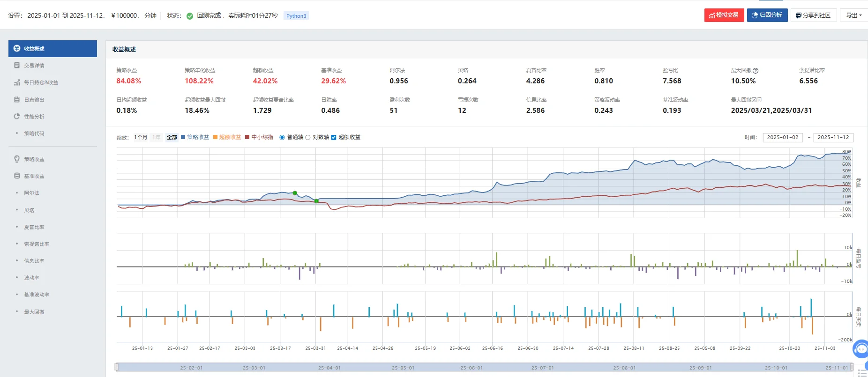Click the 基准收益 value 29.62%
The width and height of the screenshot is (868, 377).
pos(334,81)
